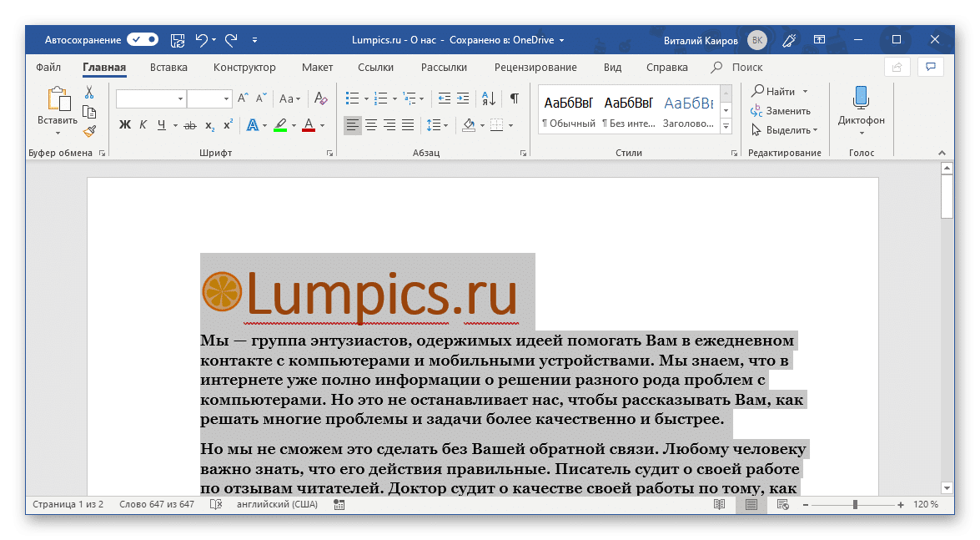Click the Format Painter brush icon
Screen dimensions: 980x540
pos(89,131)
